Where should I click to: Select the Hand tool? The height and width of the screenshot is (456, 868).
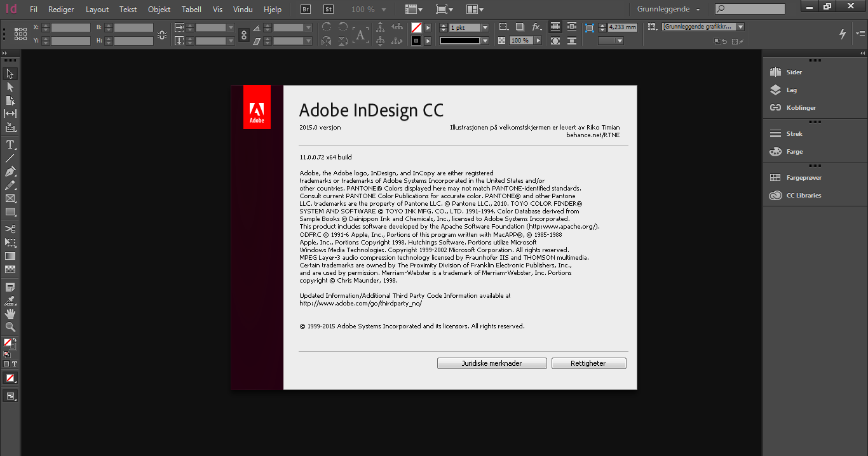pos(10,314)
